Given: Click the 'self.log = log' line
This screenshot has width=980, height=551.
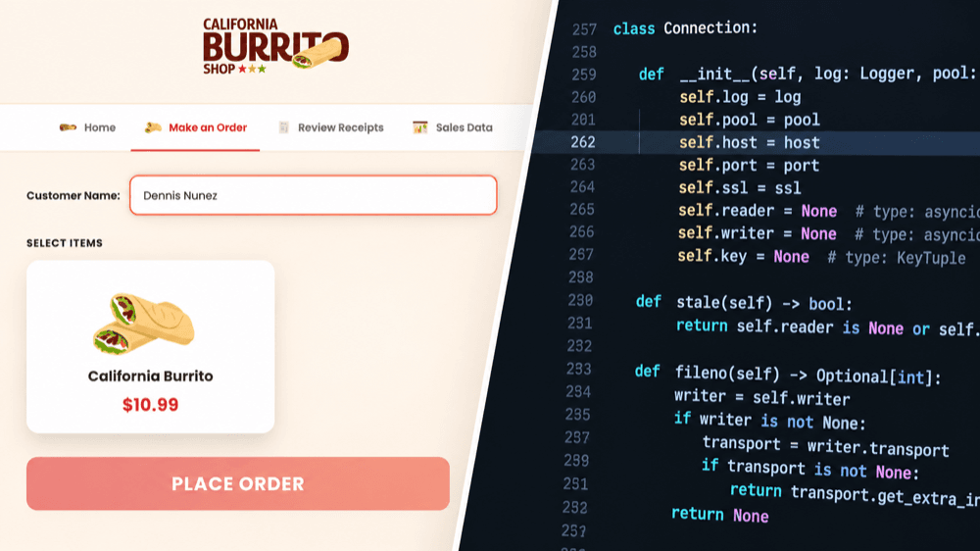Looking at the screenshot, I should [740, 97].
